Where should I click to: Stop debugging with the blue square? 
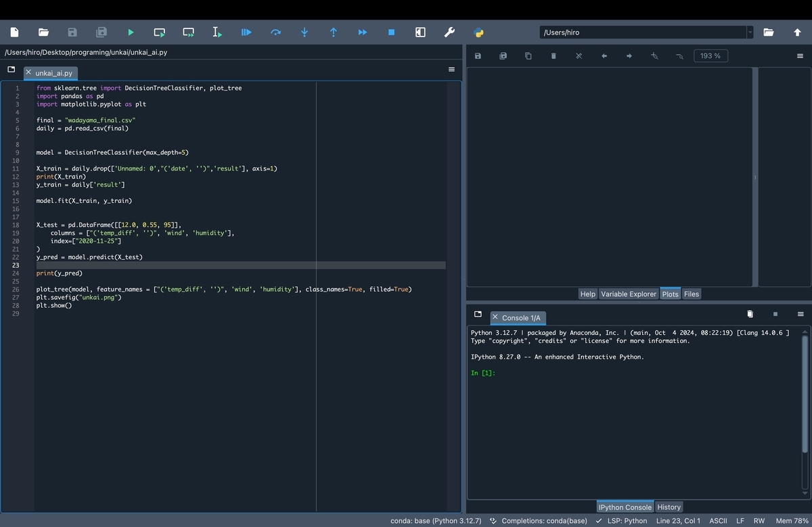tap(391, 32)
